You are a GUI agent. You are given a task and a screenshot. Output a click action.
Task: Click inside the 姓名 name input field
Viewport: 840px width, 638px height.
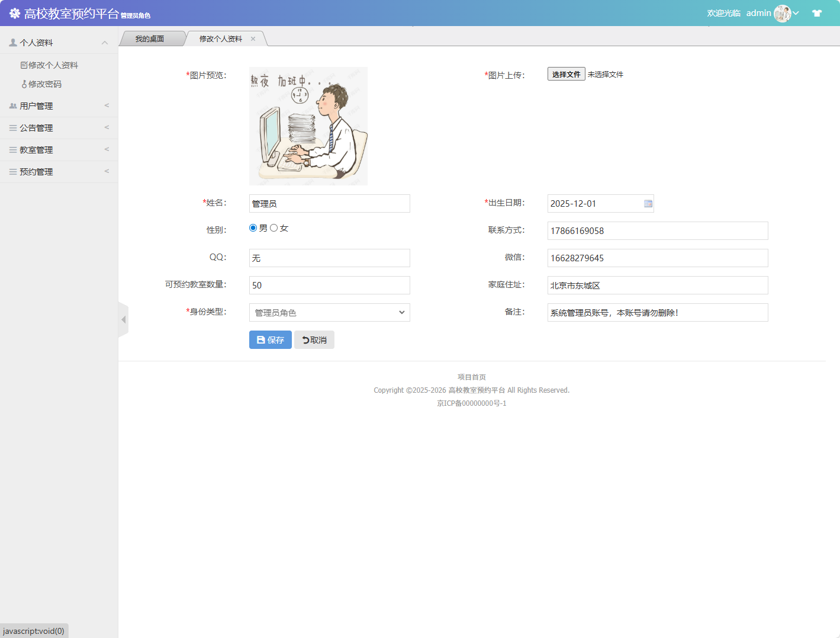(329, 203)
